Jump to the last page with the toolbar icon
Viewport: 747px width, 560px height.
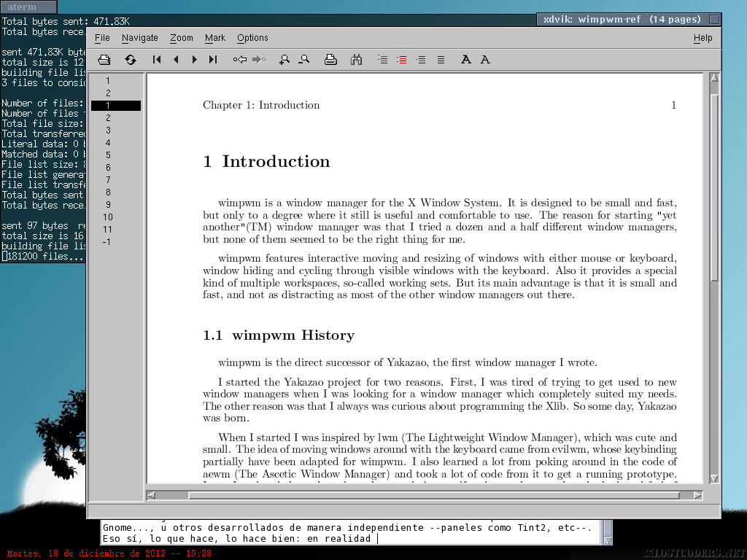click(213, 60)
